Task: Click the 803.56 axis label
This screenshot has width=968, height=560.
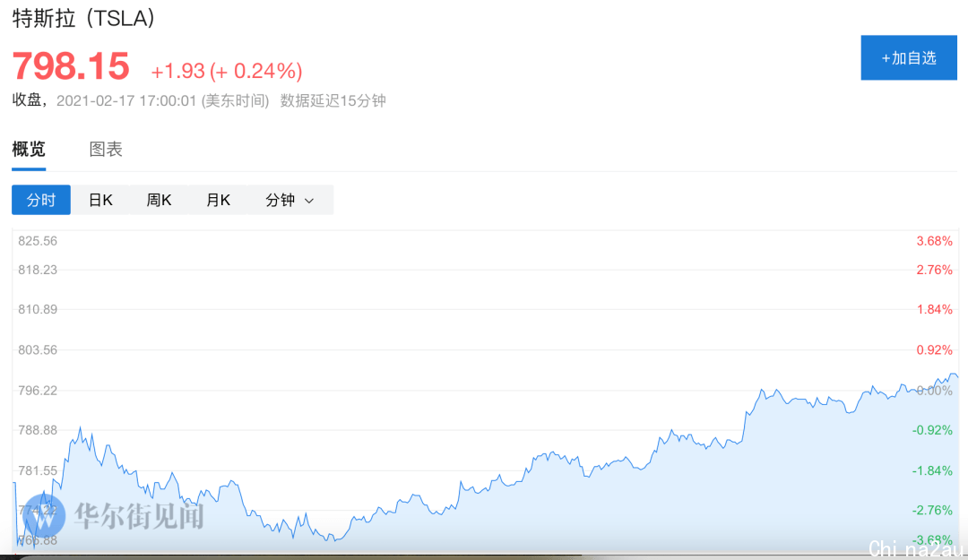Action: 38,350
